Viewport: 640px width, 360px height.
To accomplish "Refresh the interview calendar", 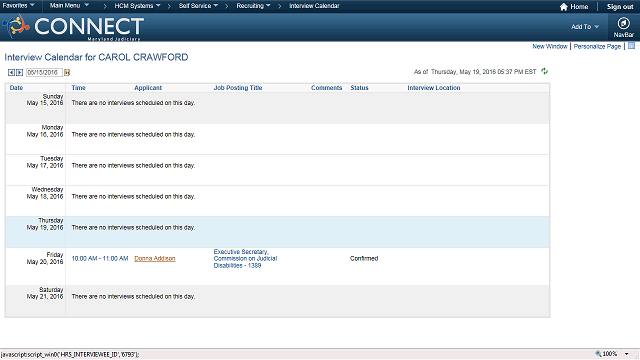I will pos(544,71).
